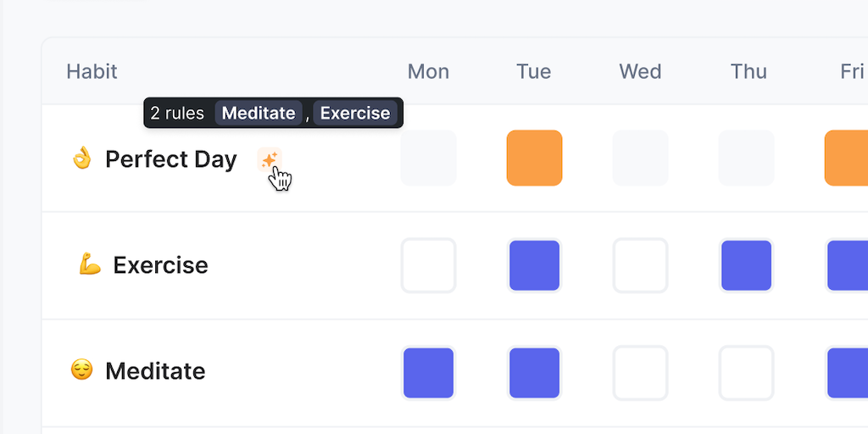Click the Meditate tag in the tooltip

[x=259, y=113]
